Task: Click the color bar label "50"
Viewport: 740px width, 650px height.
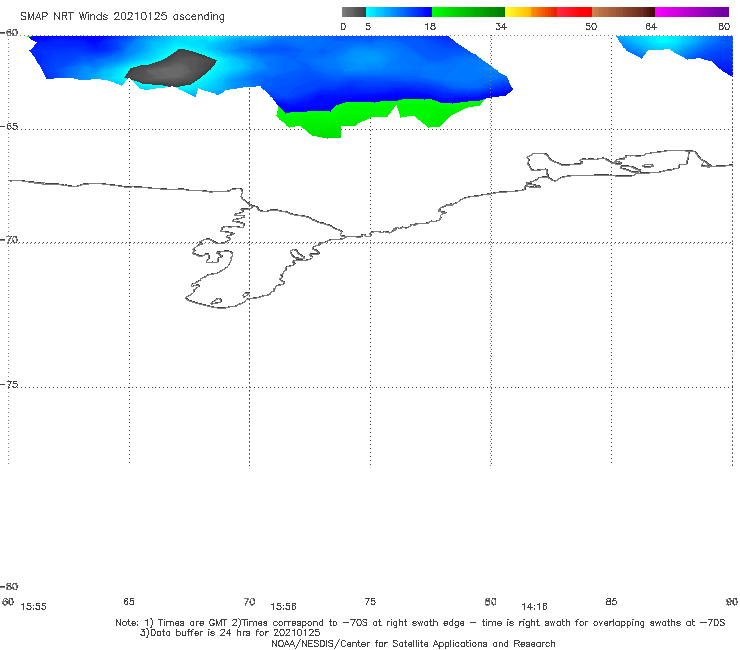Action: [x=591, y=27]
